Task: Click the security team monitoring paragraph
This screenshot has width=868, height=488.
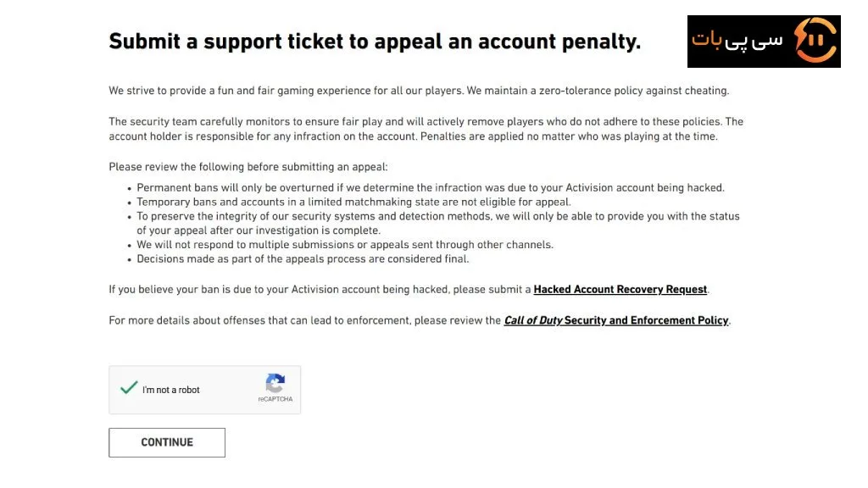Action: click(x=426, y=129)
